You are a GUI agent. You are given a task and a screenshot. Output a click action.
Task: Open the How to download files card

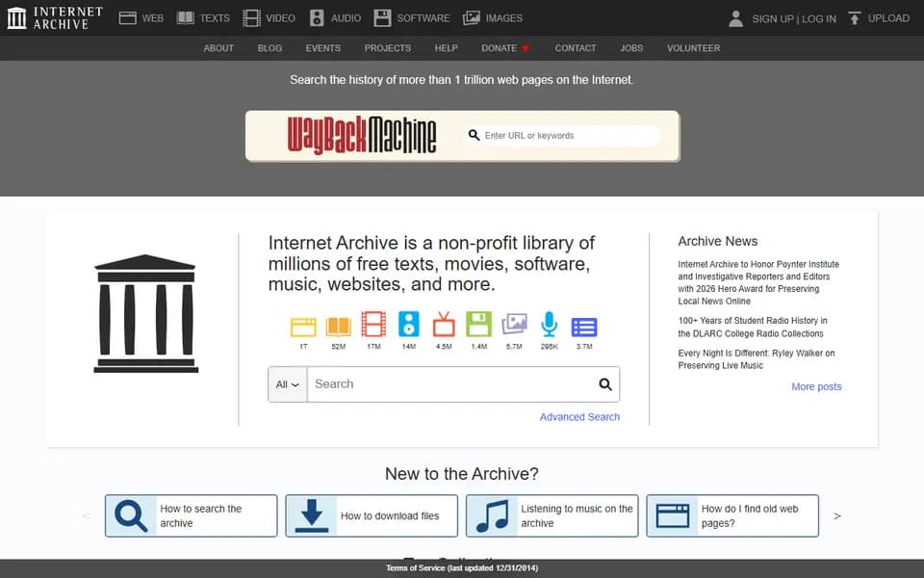pos(372,516)
